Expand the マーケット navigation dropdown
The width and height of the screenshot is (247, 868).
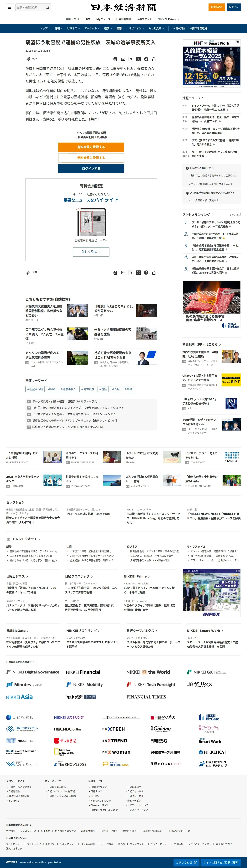(x=92, y=28)
